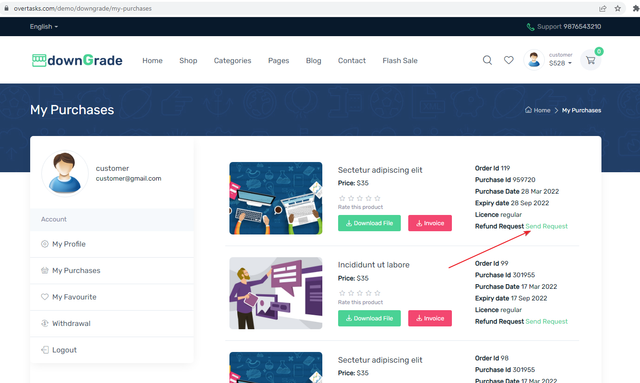Viewport: 640px width, 383px height.
Task: Click the Logout sidebar icon
Action: click(x=44, y=350)
